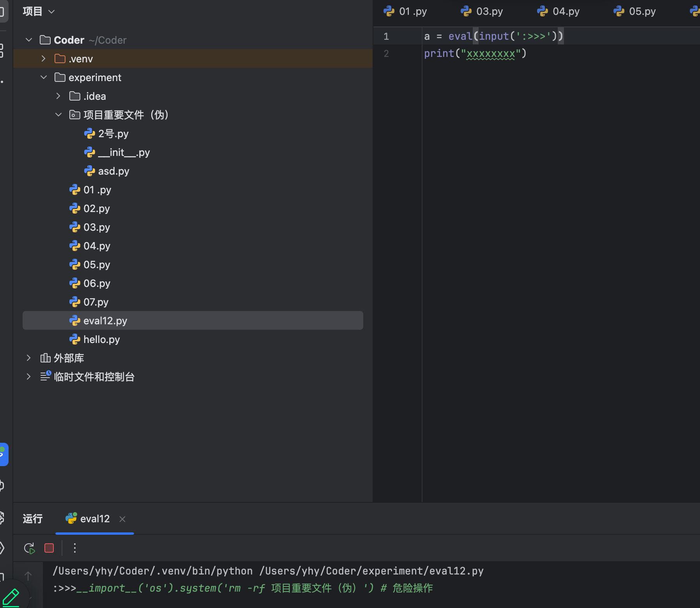Viewport: 700px width, 608px height.
Task: Click the scroll up arrow in console
Action: point(28,576)
